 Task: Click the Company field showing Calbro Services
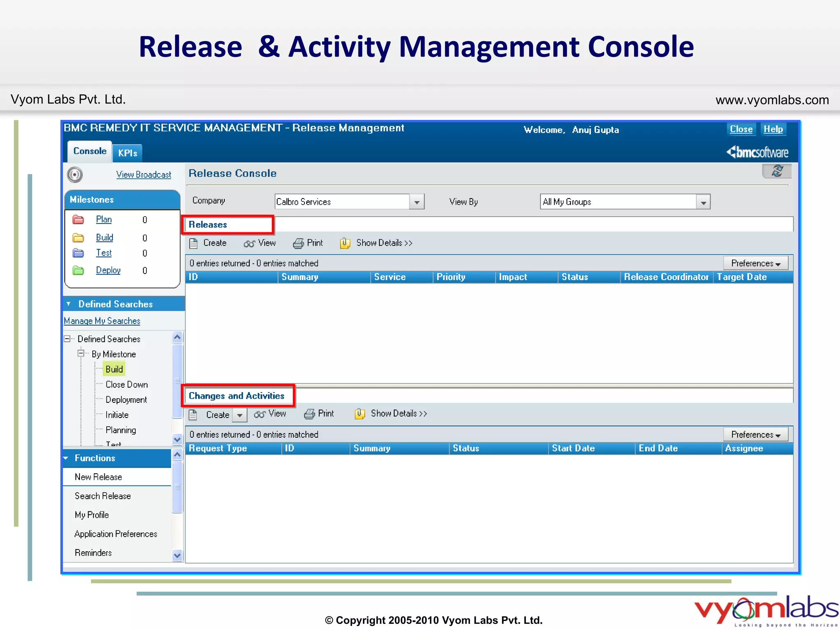(342, 202)
